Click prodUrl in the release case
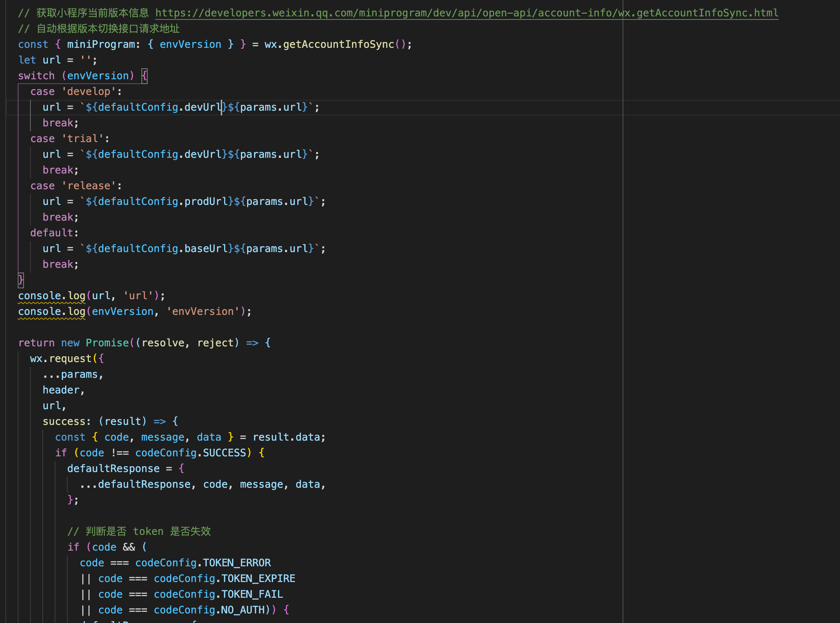840x623 pixels. click(206, 202)
